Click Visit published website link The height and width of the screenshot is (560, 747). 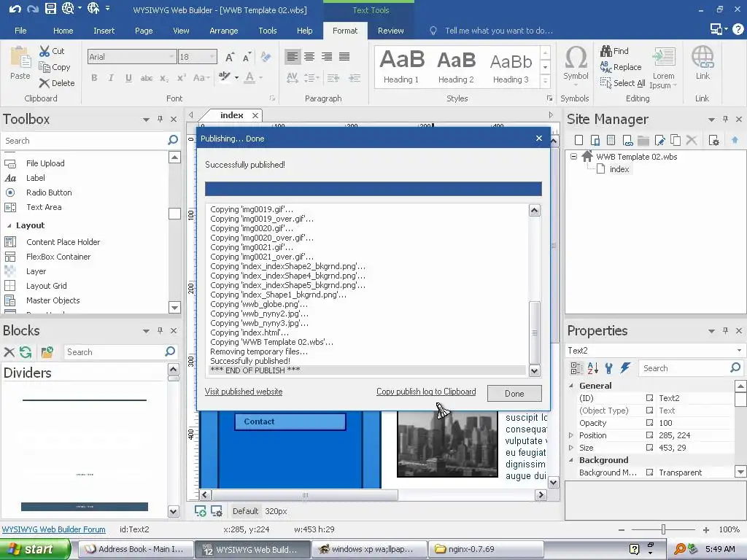[x=244, y=392]
